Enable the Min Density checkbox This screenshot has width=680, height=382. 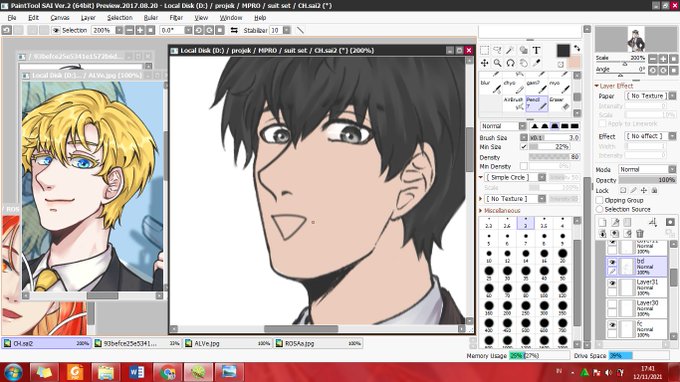(x=523, y=166)
